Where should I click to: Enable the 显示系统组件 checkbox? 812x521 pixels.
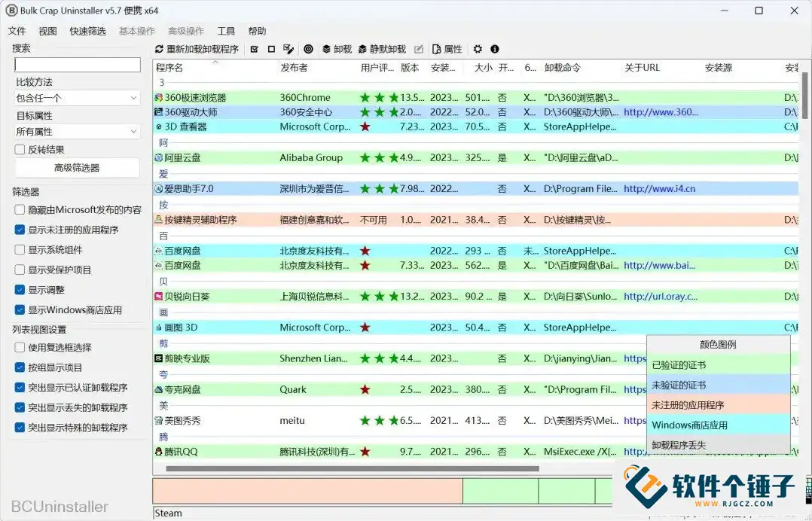pos(20,250)
